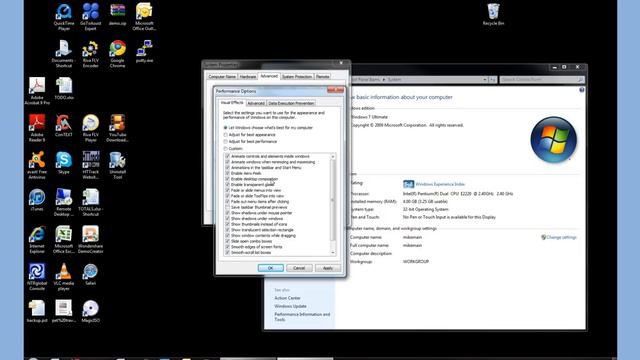Open the HTTrack Website Copier icon
640x360 pixels.
coord(91,165)
